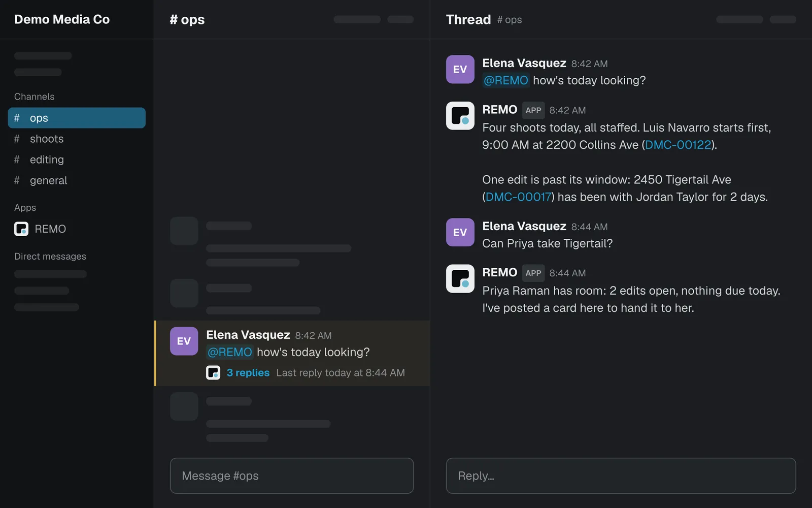Click the thread Reply input field

pyautogui.click(x=621, y=476)
